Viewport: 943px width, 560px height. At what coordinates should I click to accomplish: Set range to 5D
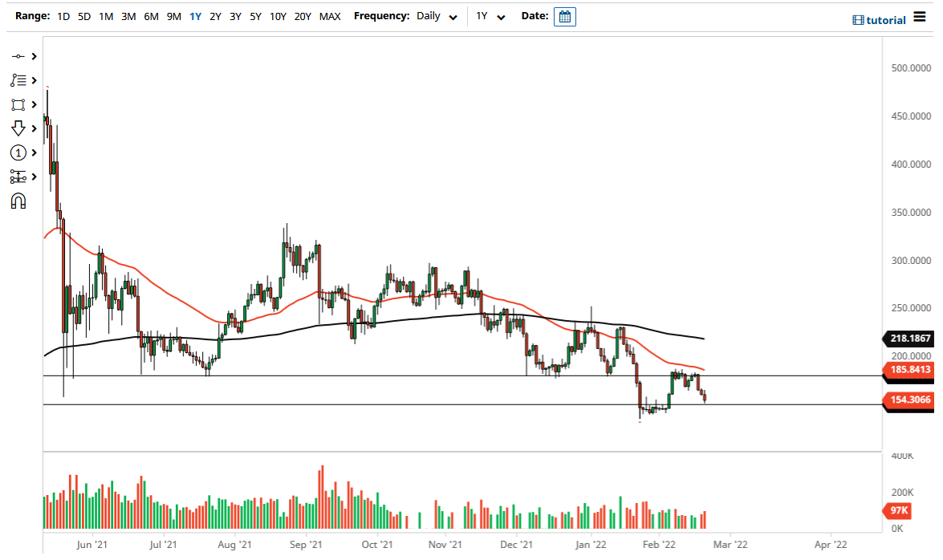click(84, 16)
